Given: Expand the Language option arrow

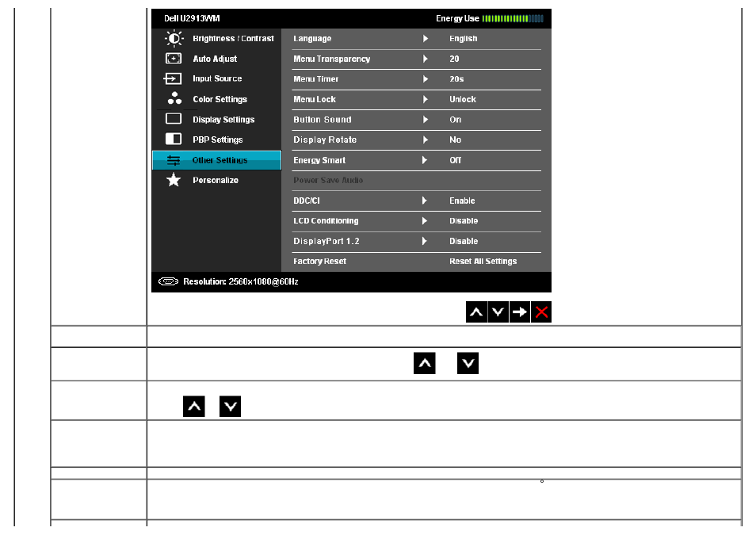Looking at the screenshot, I should pyautogui.click(x=426, y=38).
